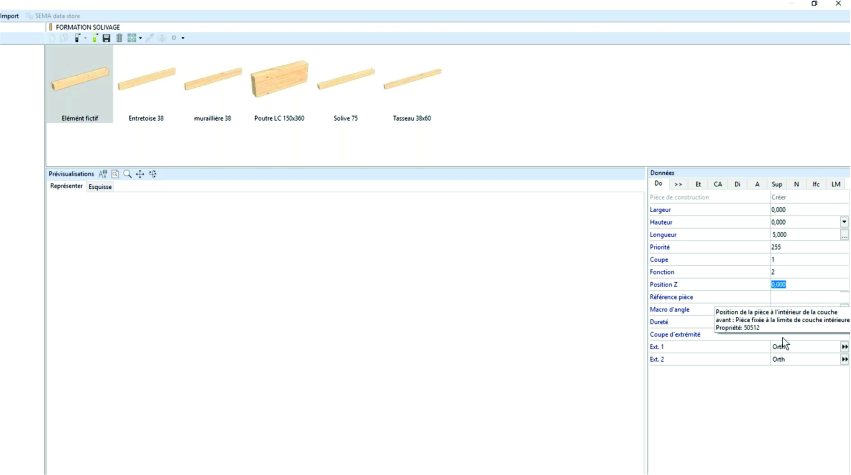Image resolution: width=851 pixels, height=475 pixels.
Task: Select the CA tab in Données panel
Action: click(717, 184)
